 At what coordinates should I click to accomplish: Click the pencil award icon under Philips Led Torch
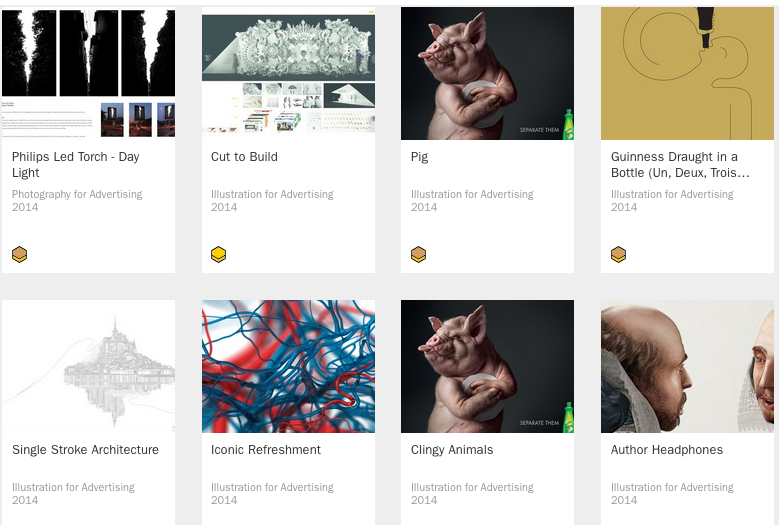coord(19,254)
